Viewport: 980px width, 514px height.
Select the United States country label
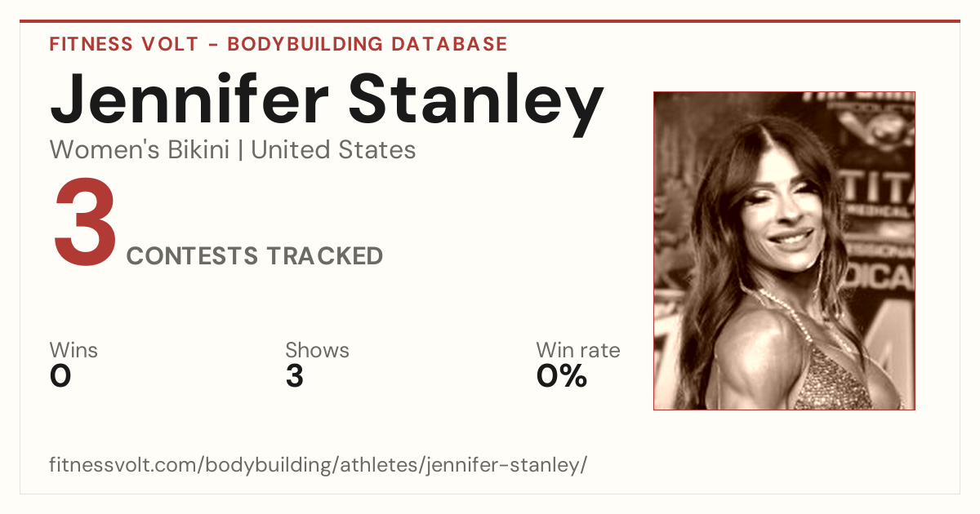[333, 150]
